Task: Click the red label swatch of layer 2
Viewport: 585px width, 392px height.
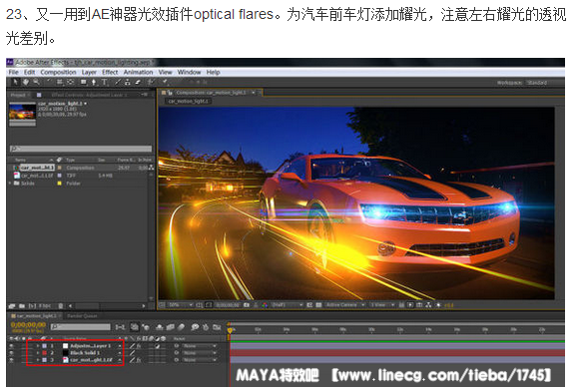Action: click(44, 353)
